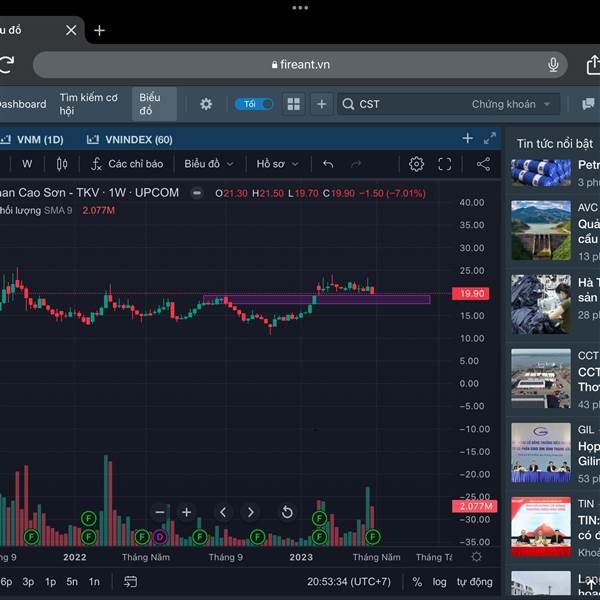Close the current browser tab

(x=71, y=30)
